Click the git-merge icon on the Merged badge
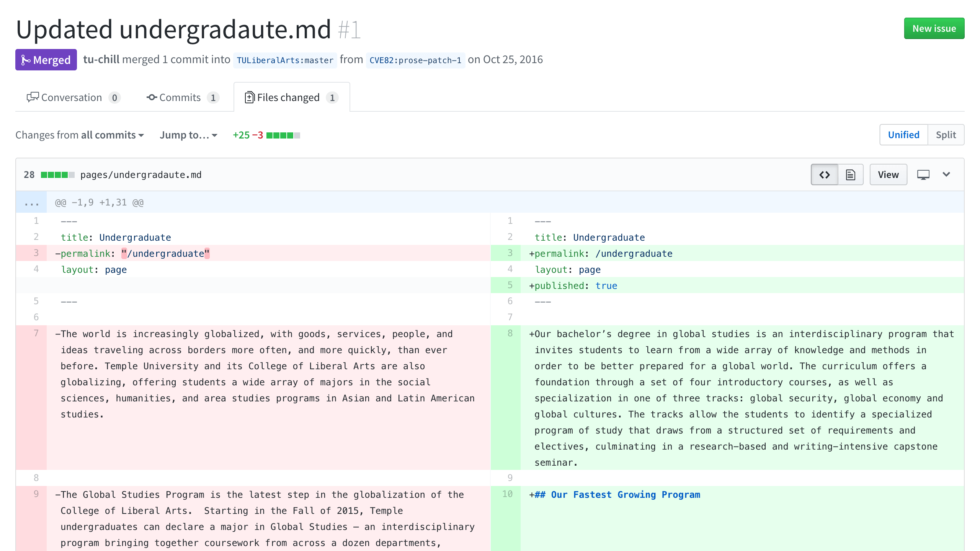 (x=26, y=60)
